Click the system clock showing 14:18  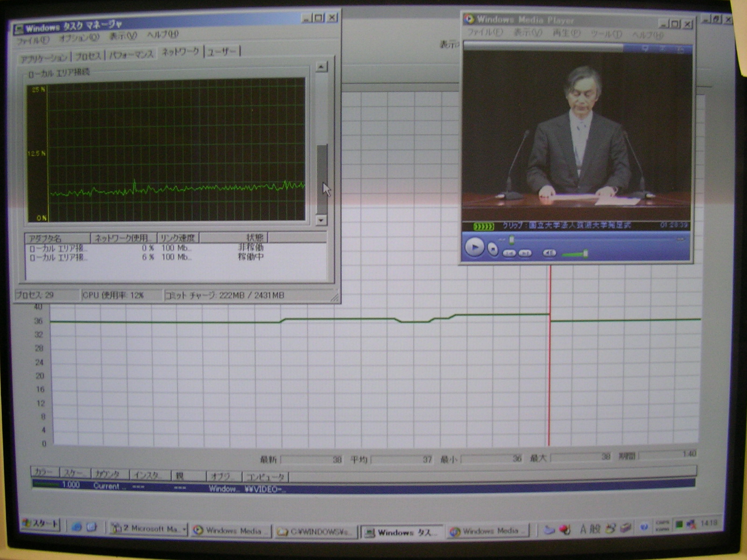click(x=708, y=523)
